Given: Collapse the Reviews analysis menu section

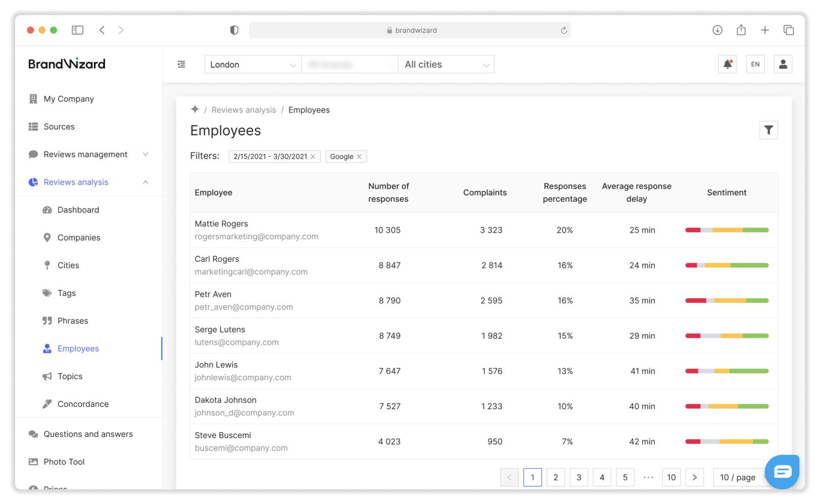Looking at the screenshot, I should click(145, 182).
